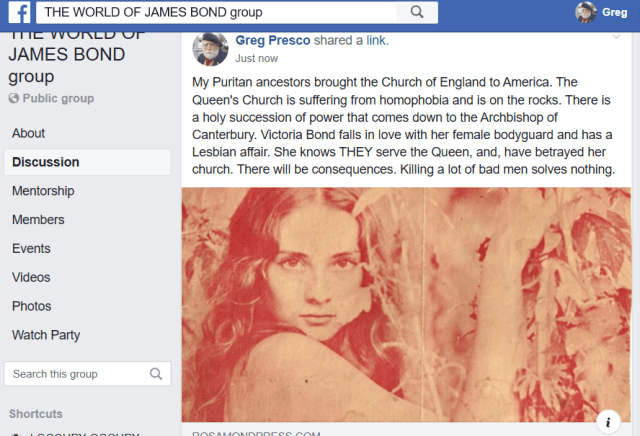Open the Members list

click(38, 220)
